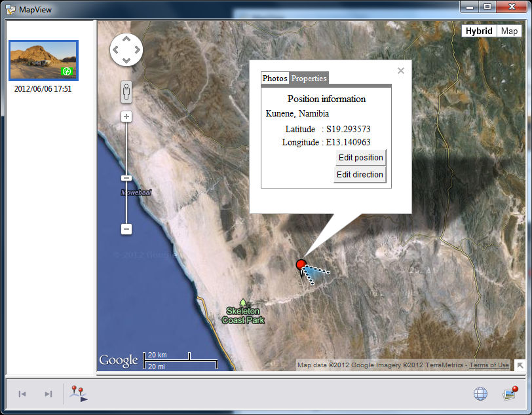Click the Mowebaai place label
532x415 pixels.
click(136, 192)
